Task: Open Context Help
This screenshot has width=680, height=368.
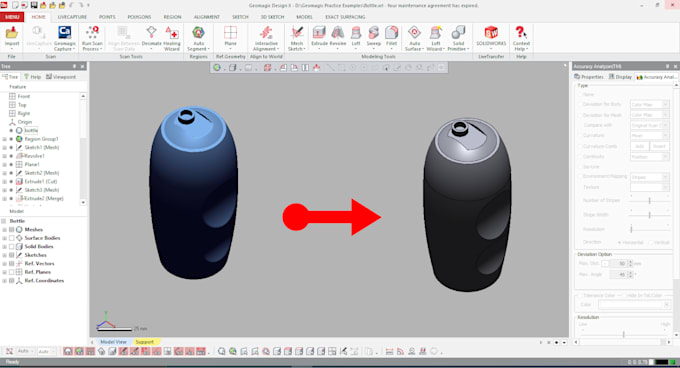Action: [521, 38]
